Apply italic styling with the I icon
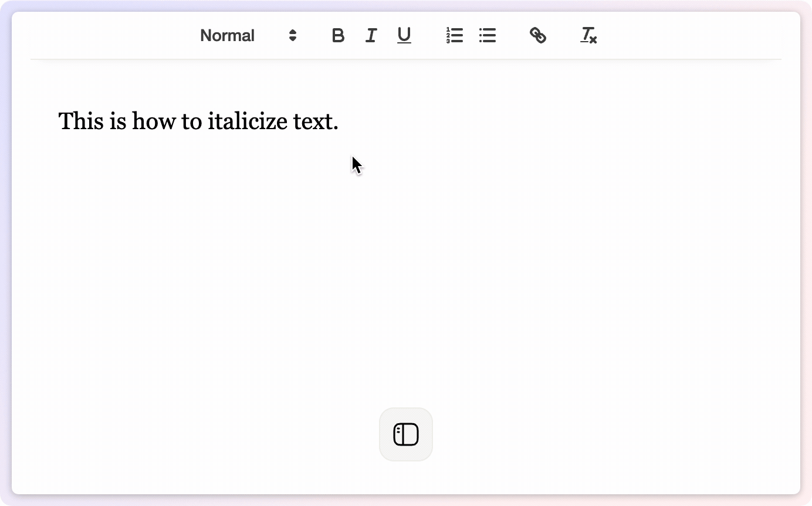This screenshot has width=812, height=506. (371, 36)
